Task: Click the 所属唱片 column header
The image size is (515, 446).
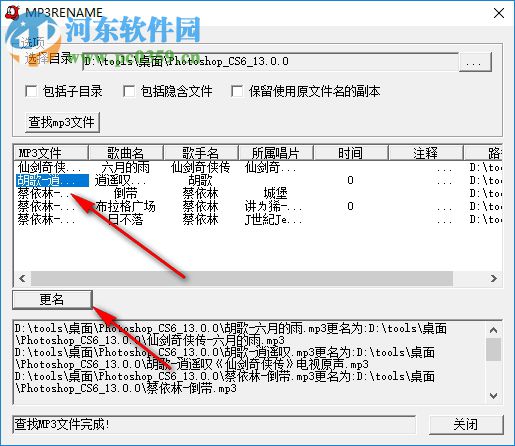Action: pos(276,153)
